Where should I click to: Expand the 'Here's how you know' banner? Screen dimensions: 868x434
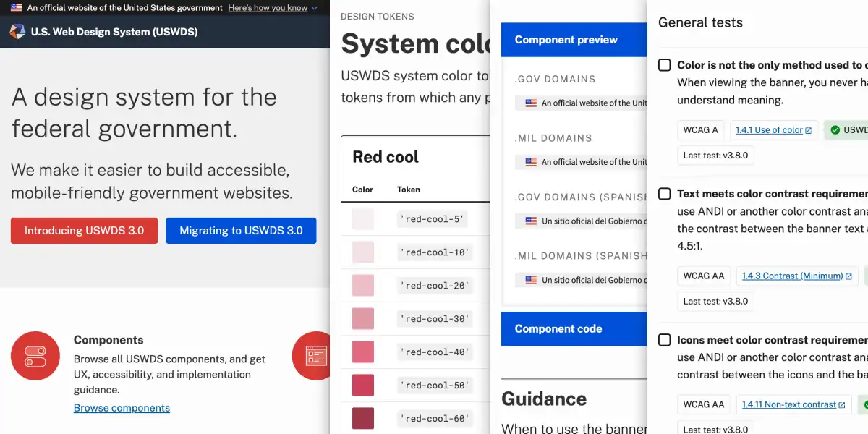(273, 8)
